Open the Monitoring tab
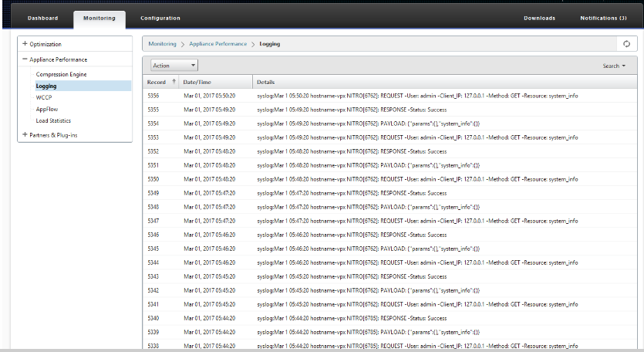 click(x=99, y=19)
